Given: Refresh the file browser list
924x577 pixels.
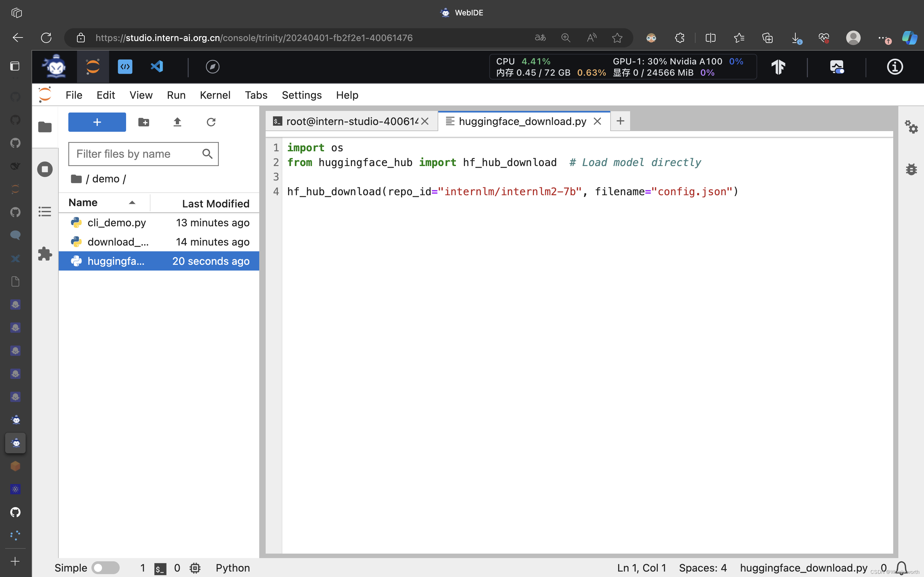Looking at the screenshot, I should tap(211, 122).
